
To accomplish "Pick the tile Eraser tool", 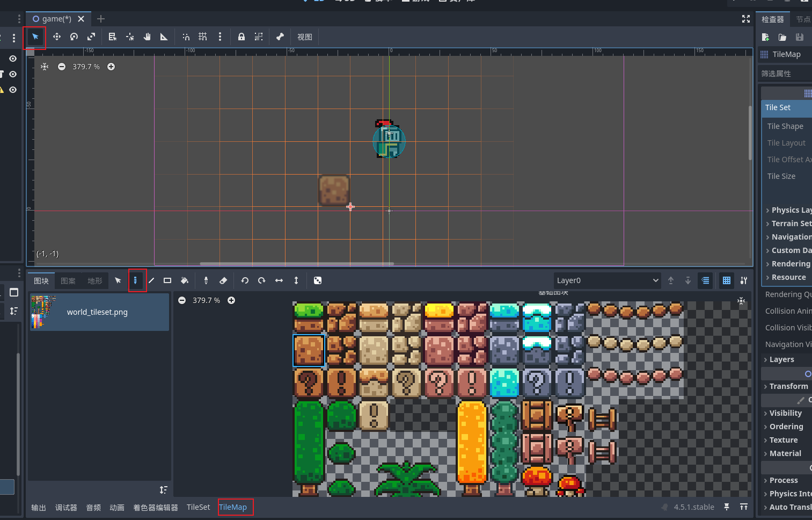I will [223, 280].
